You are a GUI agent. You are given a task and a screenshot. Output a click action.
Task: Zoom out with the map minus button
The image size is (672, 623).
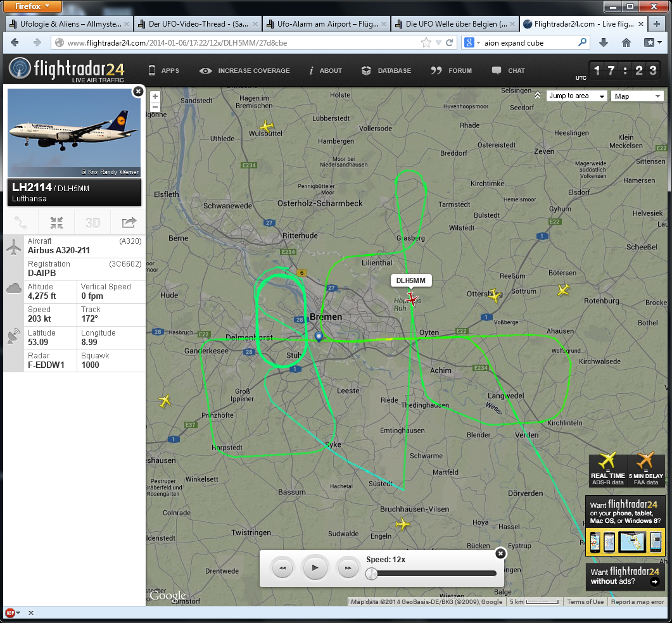pos(155,107)
